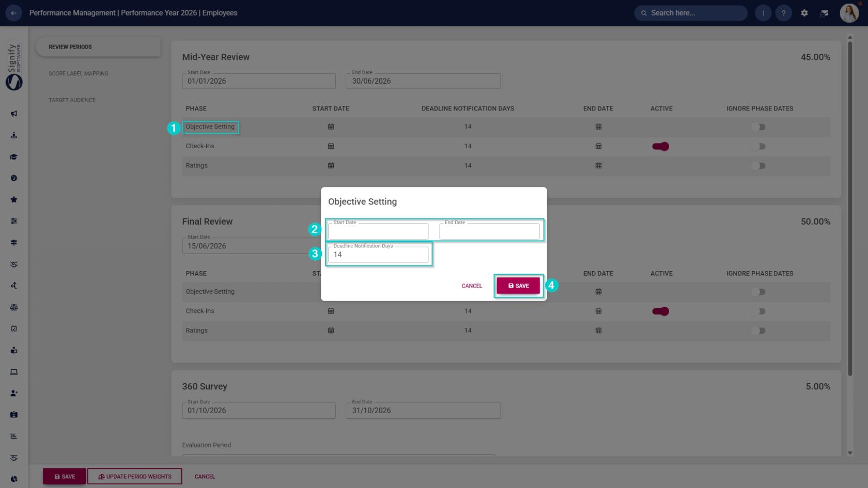Open Final Review Ratings phase row

[197, 330]
